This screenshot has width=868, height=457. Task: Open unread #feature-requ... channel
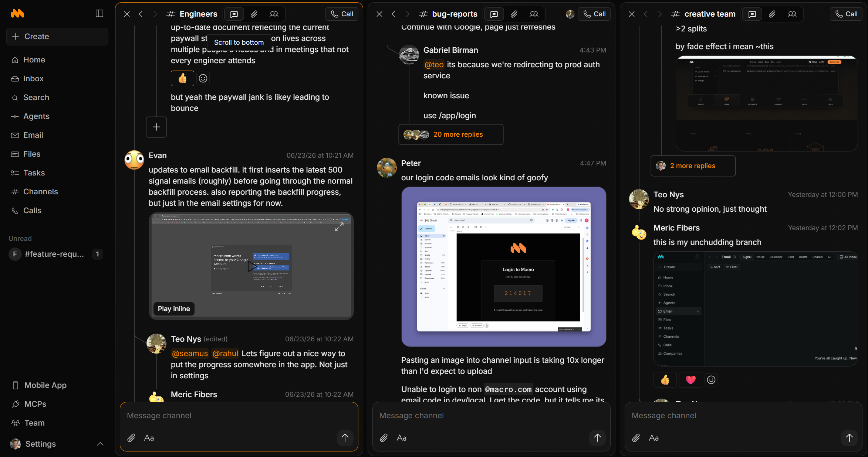57,254
